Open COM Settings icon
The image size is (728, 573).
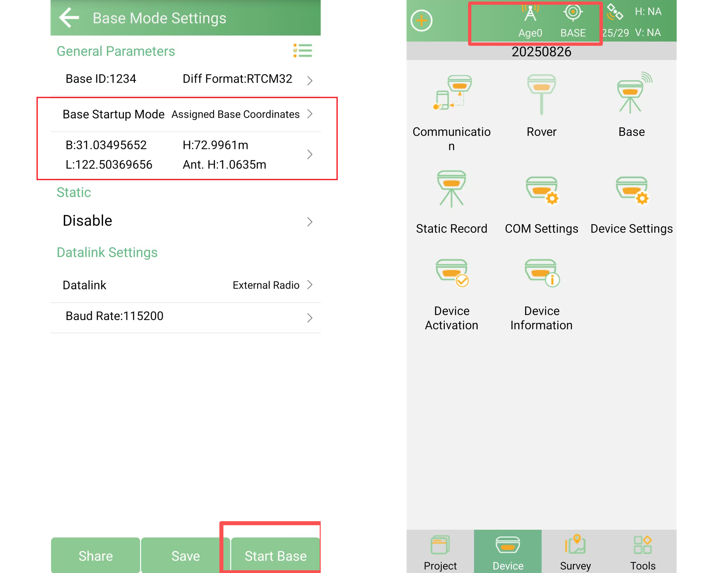542,190
